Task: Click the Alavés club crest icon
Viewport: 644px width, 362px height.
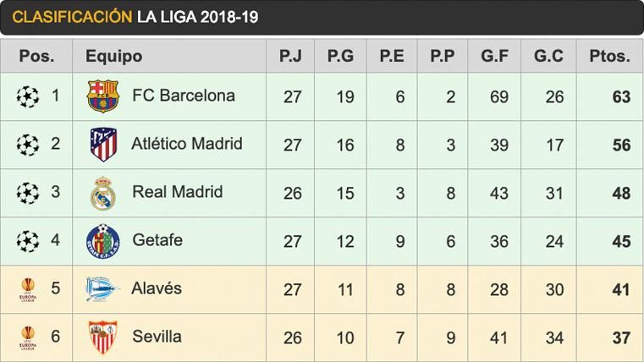Action: click(x=103, y=289)
